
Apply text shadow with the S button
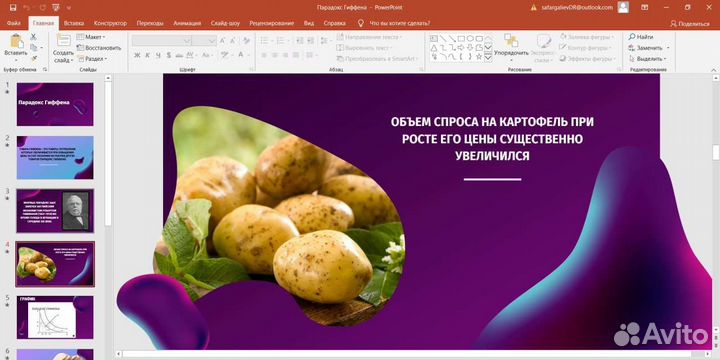pos(169,55)
